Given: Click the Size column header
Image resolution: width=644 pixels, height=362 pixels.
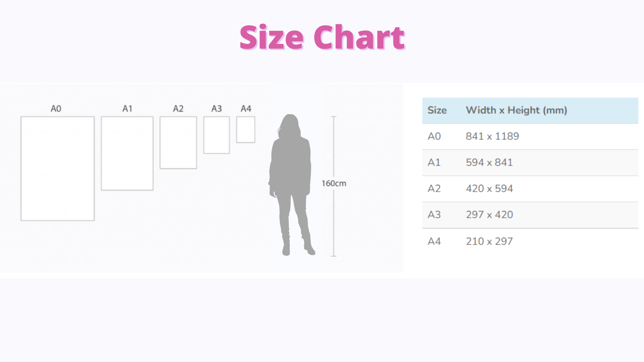Looking at the screenshot, I should click(437, 110).
